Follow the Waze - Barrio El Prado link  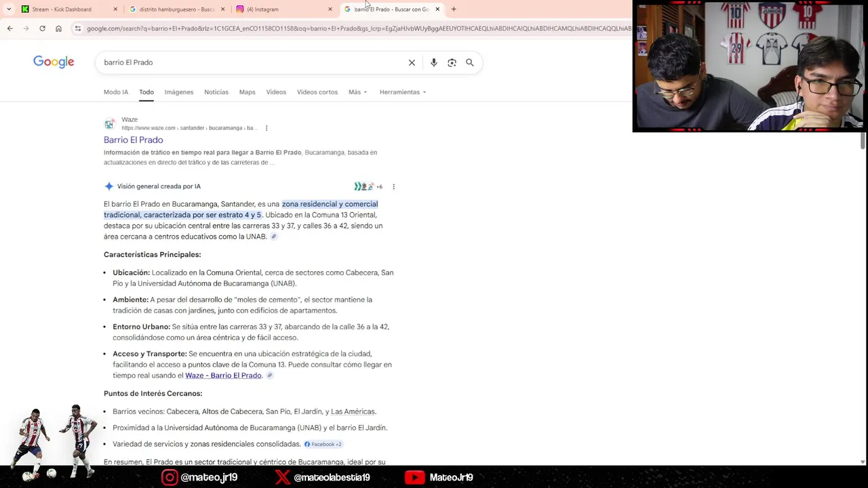[x=223, y=375]
